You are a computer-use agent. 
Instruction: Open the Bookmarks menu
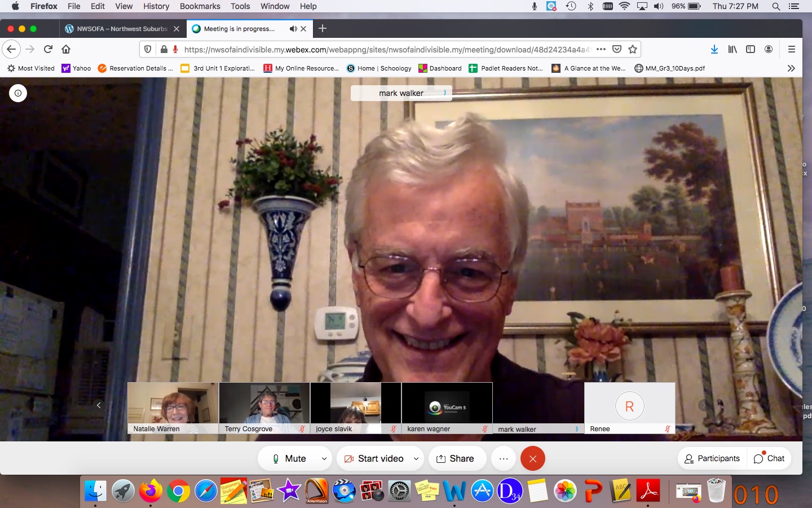click(200, 6)
